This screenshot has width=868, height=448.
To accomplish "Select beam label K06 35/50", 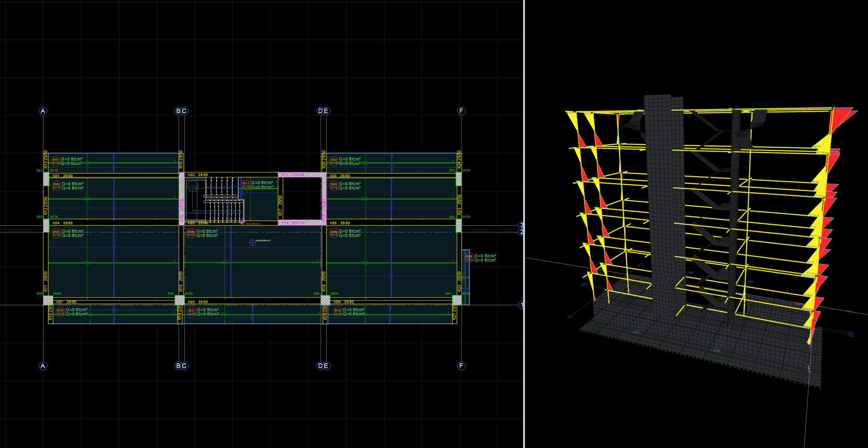I will click(340, 223).
